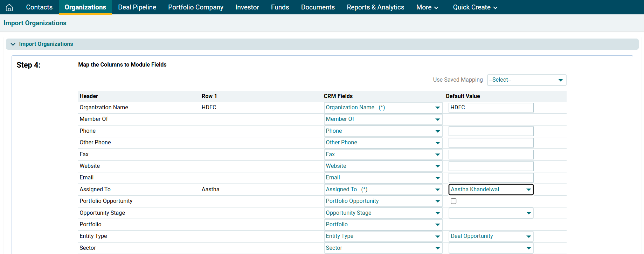644x254 pixels.
Task: Open the Opportunity Stage default value dropdown
Action: point(491,213)
